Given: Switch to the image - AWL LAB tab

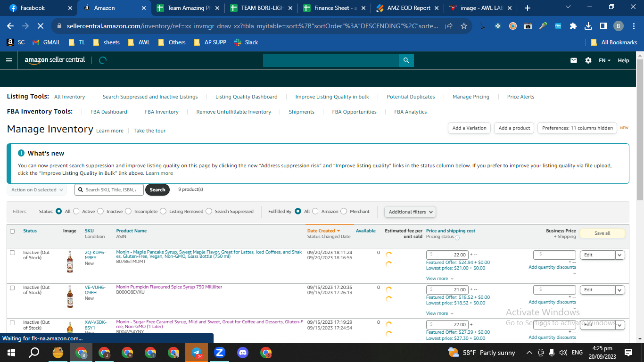Looking at the screenshot, I should [x=481, y=8].
